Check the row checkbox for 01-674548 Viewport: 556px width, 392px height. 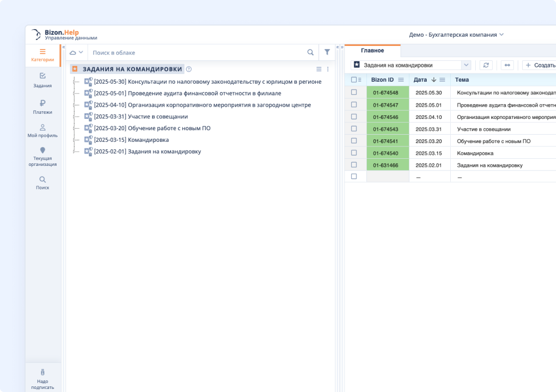click(x=354, y=92)
